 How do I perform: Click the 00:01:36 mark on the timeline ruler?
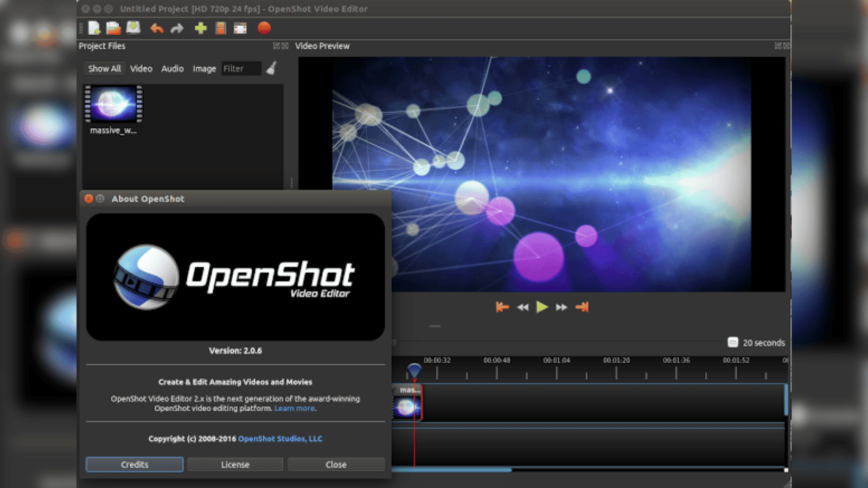676,360
